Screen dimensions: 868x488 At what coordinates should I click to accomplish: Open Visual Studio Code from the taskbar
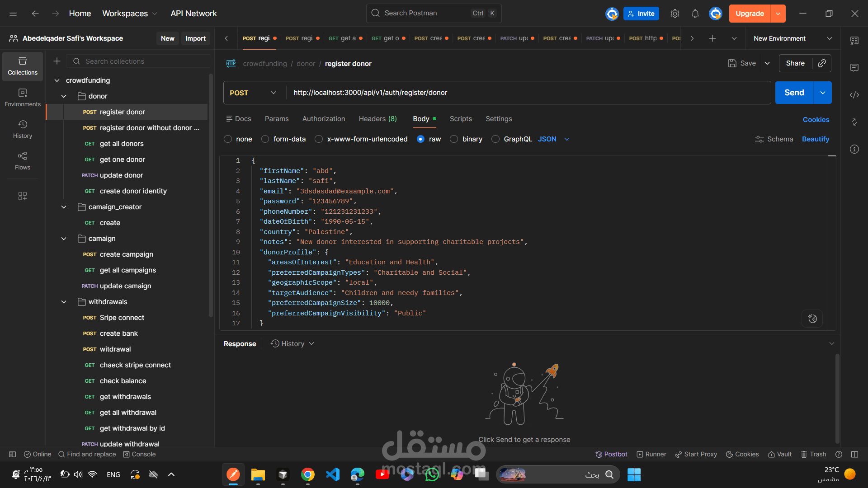(333, 474)
